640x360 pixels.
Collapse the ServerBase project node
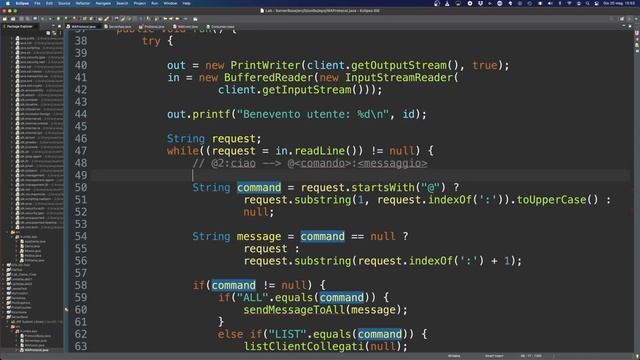3,317
